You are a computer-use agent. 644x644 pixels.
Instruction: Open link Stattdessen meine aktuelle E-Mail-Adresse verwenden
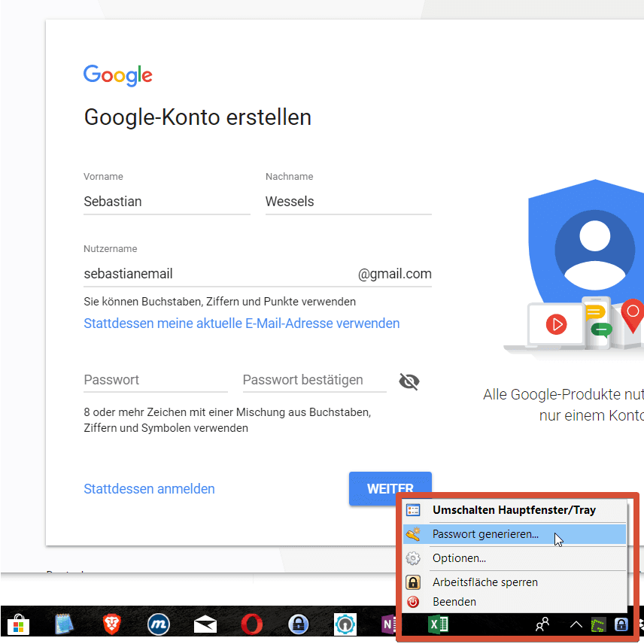241,324
